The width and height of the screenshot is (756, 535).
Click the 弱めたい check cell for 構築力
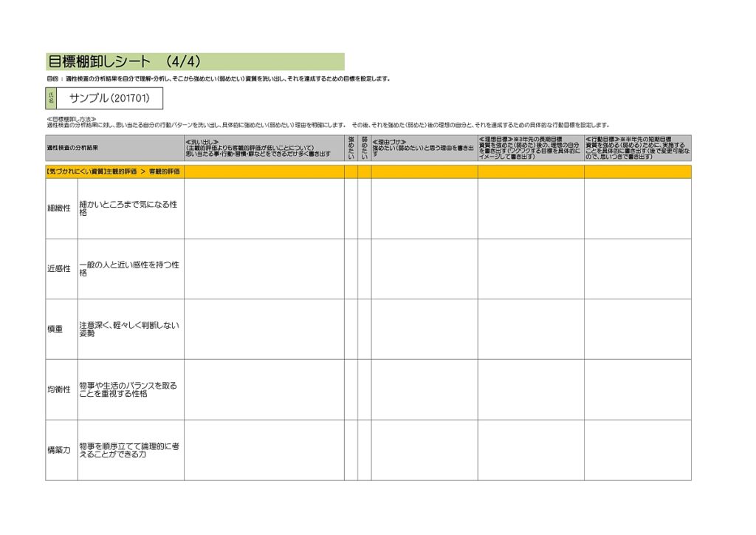[365, 450]
